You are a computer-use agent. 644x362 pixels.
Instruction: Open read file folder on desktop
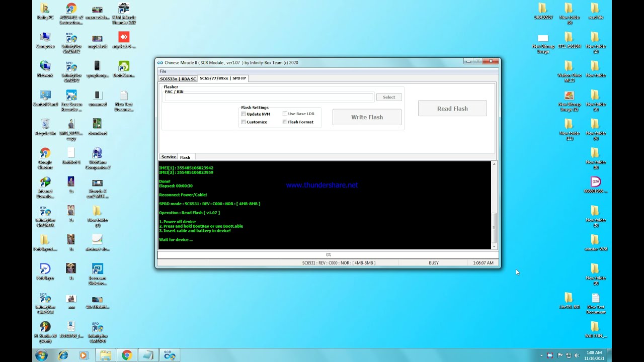(595, 11)
